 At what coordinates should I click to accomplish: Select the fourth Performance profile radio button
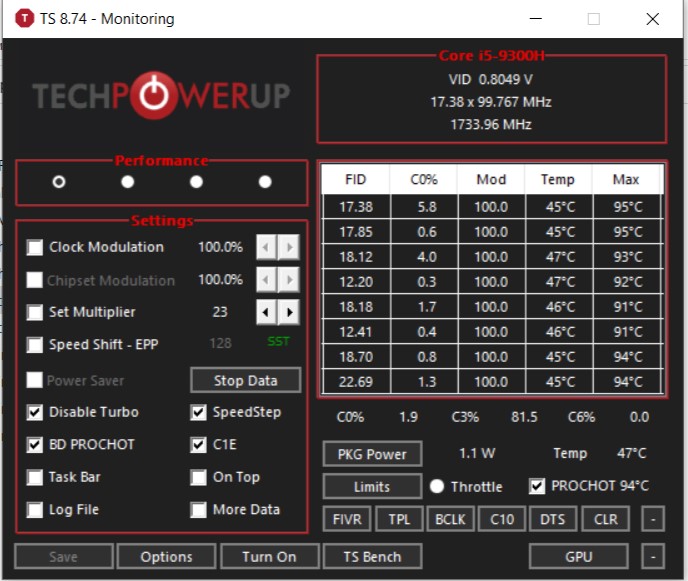click(x=265, y=181)
